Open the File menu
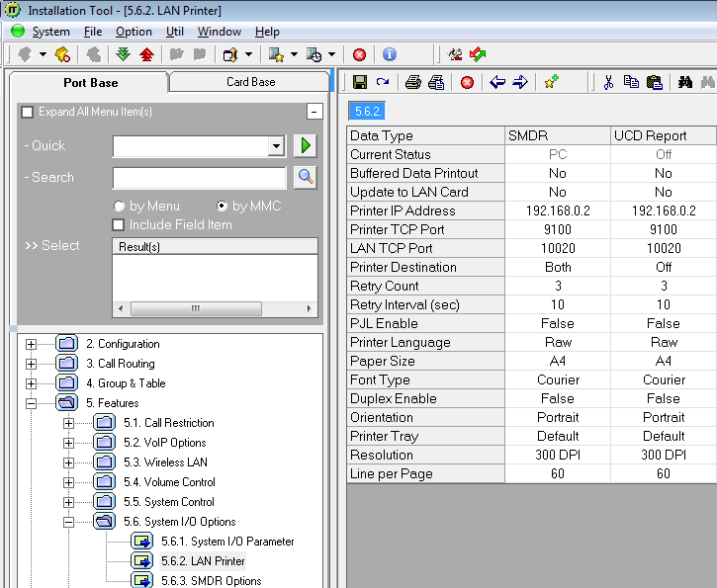 pyautogui.click(x=93, y=32)
